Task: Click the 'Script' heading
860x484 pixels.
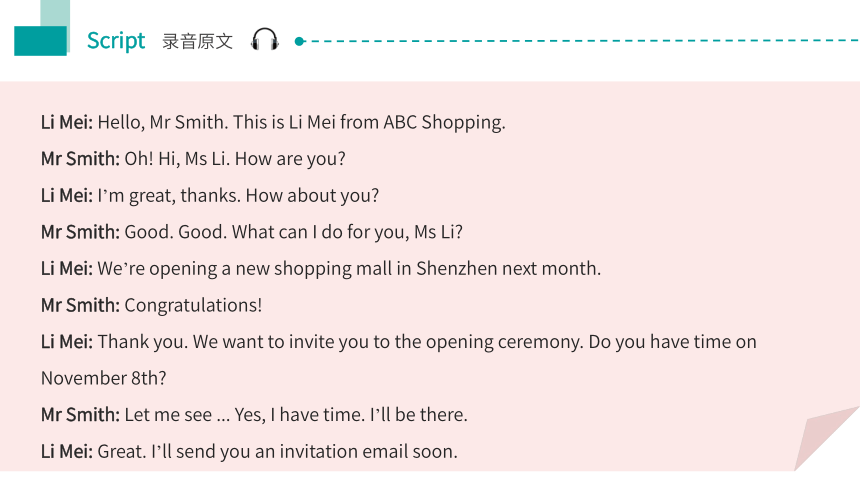Action: click(x=116, y=41)
